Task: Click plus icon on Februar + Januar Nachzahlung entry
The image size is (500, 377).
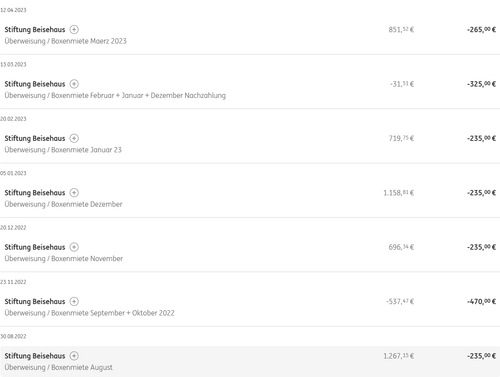Action: coord(74,84)
